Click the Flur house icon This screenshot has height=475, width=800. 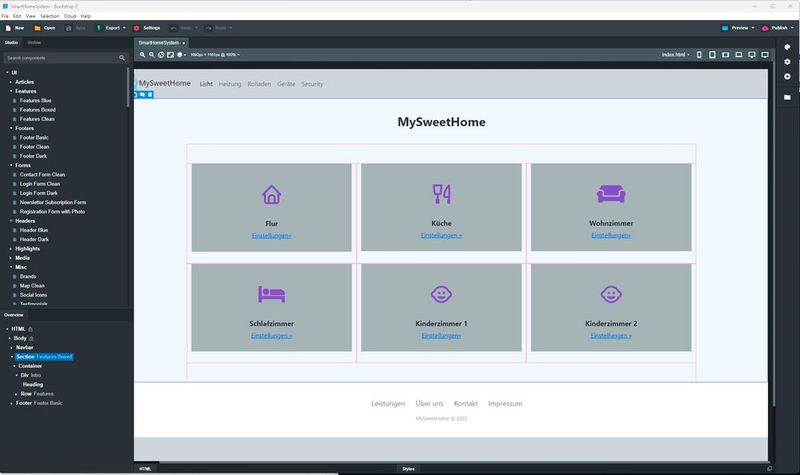pyautogui.click(x=271, y=194)
